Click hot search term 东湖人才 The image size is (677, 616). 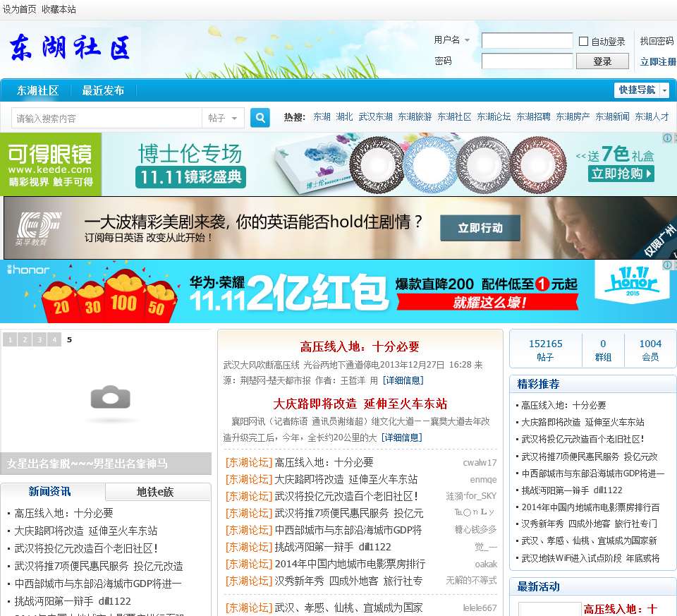(x=652, y=116)
